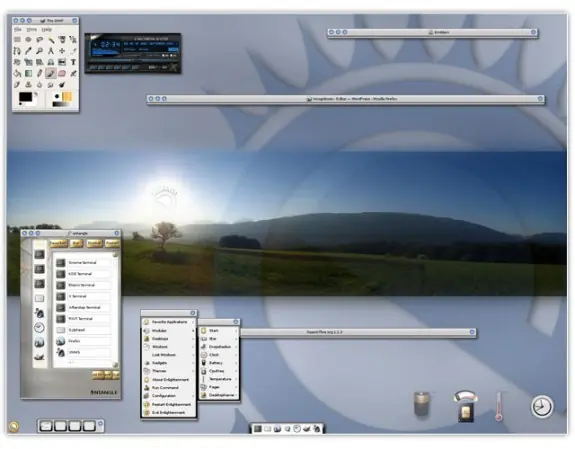Select Temperature in the Modules submenu
This screenshot has height=449, width=575.
coord(219,379)
